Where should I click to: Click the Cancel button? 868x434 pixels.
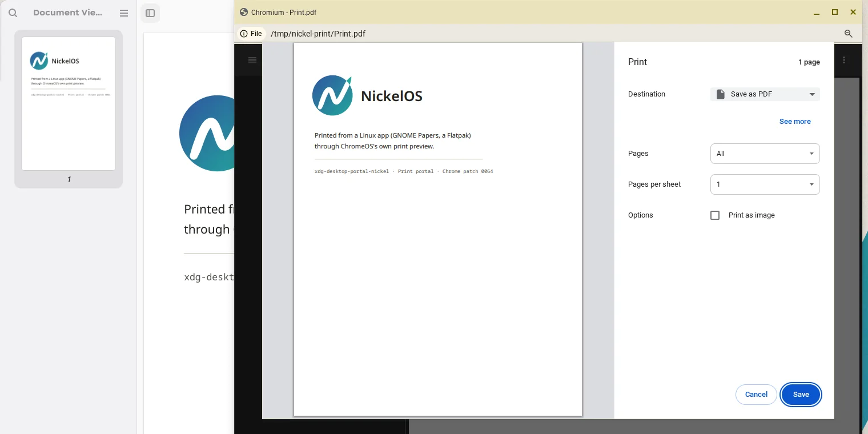pyautogui.click(x=756, y=395)
